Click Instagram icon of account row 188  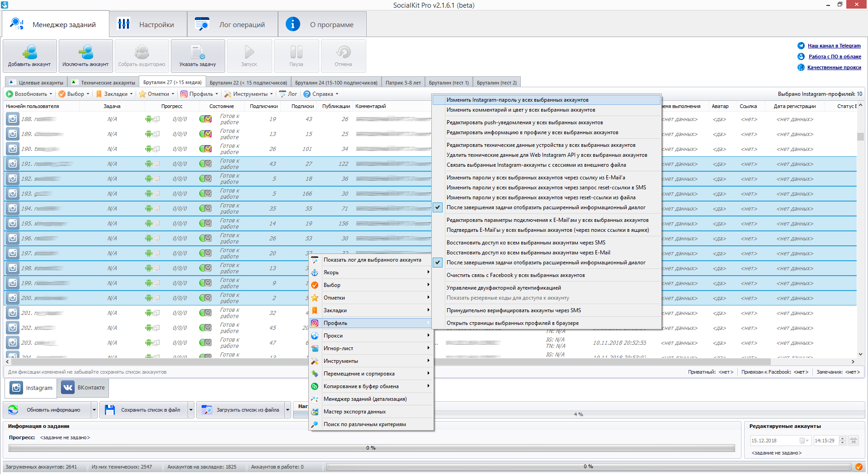pyautogui.click(x=13, y=119)
